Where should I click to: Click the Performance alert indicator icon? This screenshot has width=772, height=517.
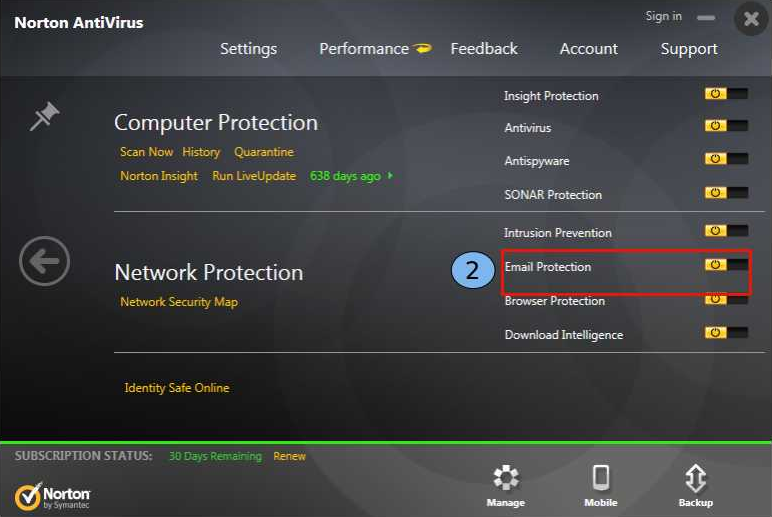(423, 49)
